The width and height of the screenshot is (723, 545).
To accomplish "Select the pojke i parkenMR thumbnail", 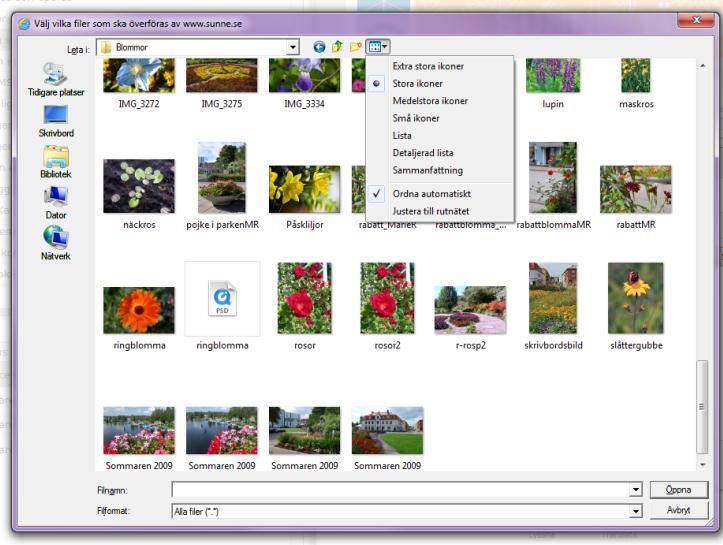I will 222,178.
